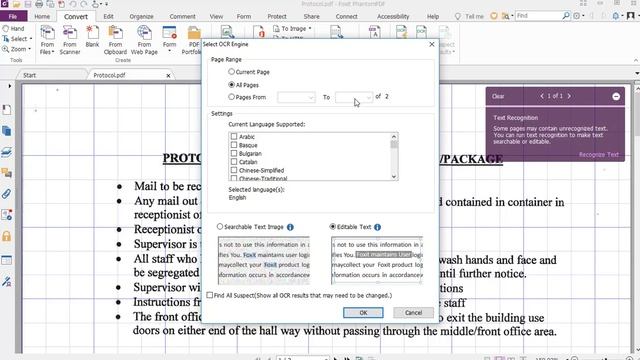Image resolution: width=640 pixels, height=360 pixels.
Task: Switch to the Edit ribbon tab
Action: tap(108, 16)
